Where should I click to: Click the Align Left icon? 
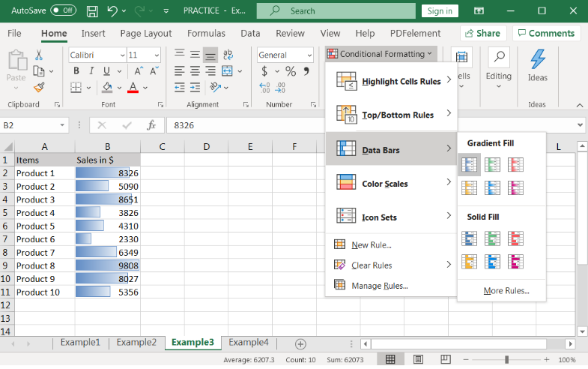pos(180,71)
